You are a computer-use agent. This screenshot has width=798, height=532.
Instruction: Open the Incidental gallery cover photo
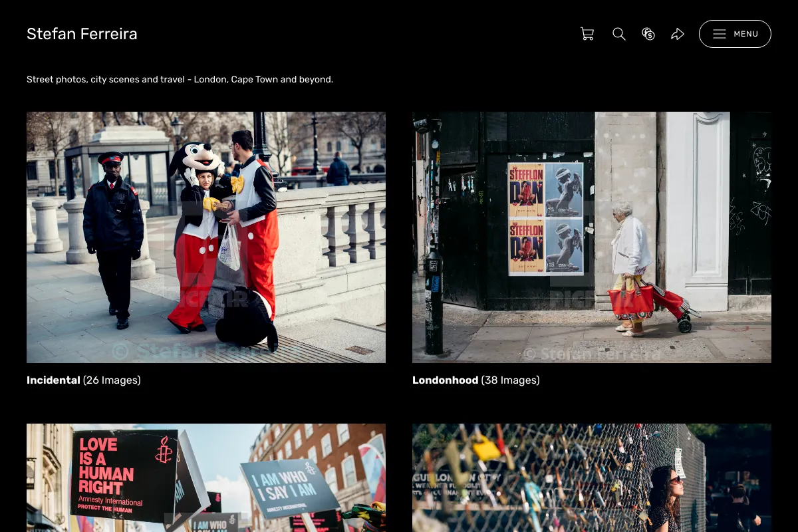[206, 237]
